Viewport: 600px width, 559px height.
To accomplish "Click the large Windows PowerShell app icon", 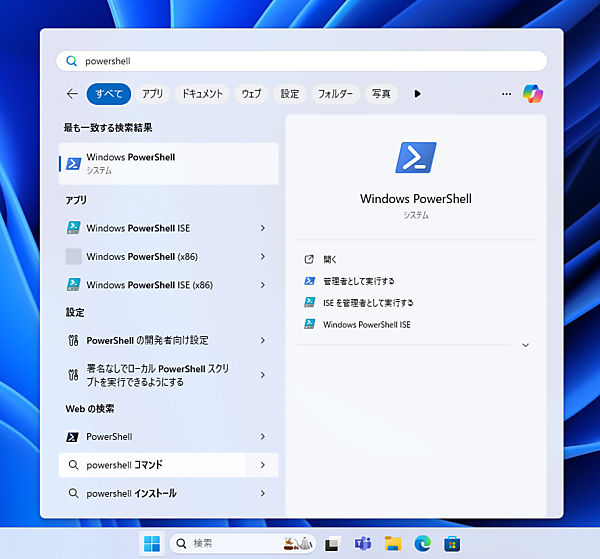I will tap(416, 159).
